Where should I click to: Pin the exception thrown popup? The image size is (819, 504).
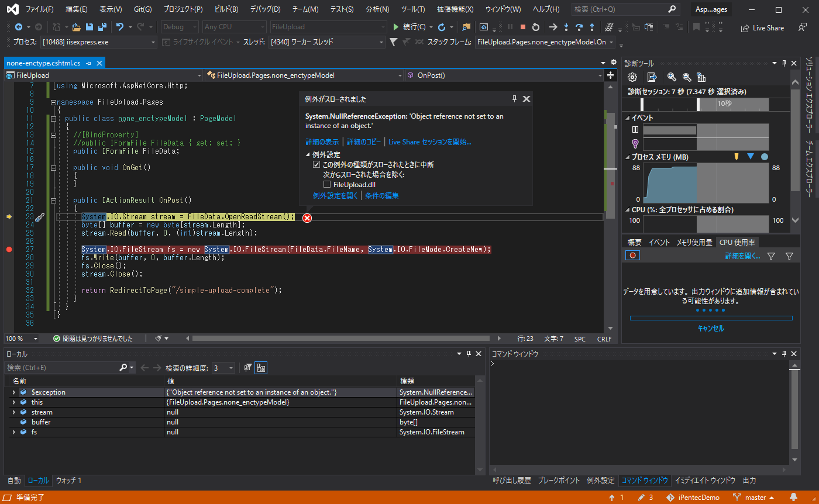tap(514, 99)
